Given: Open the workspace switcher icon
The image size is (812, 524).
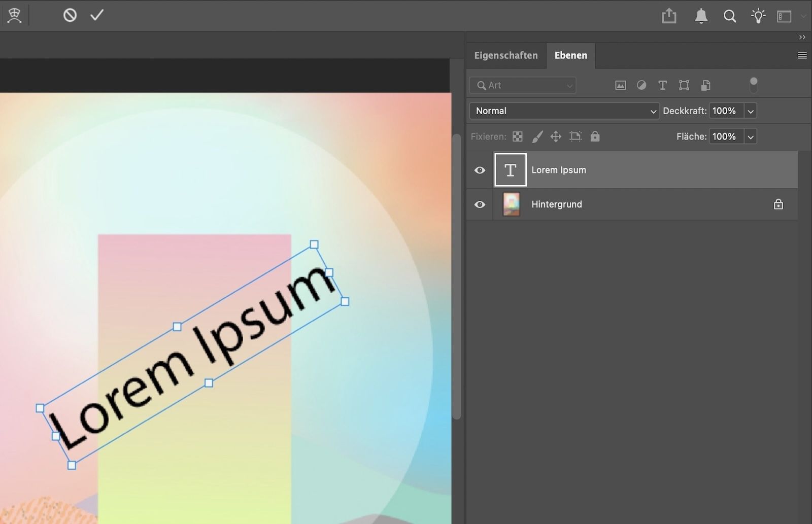Looking at the screenshot, I should [784, 16].
